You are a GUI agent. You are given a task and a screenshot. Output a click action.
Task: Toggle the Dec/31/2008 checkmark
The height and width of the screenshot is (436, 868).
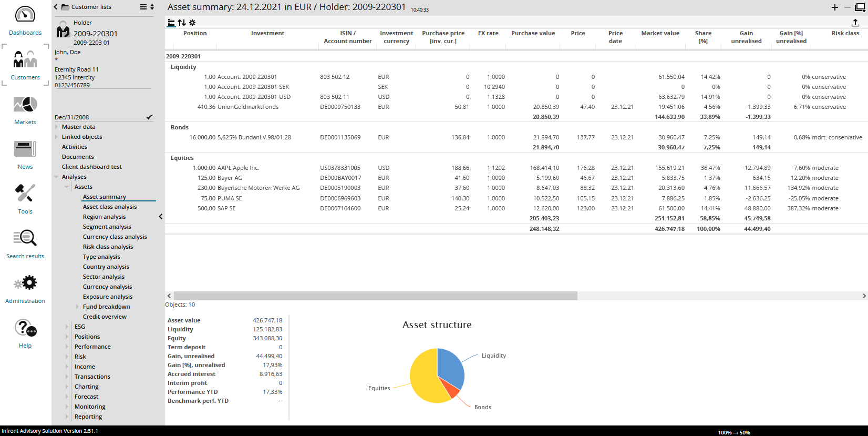click(149, 117)
